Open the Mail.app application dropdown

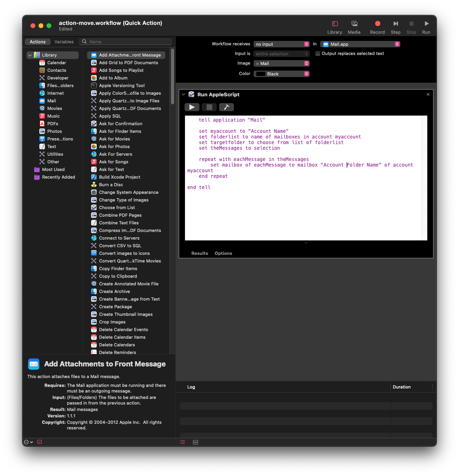pos(360,44)
